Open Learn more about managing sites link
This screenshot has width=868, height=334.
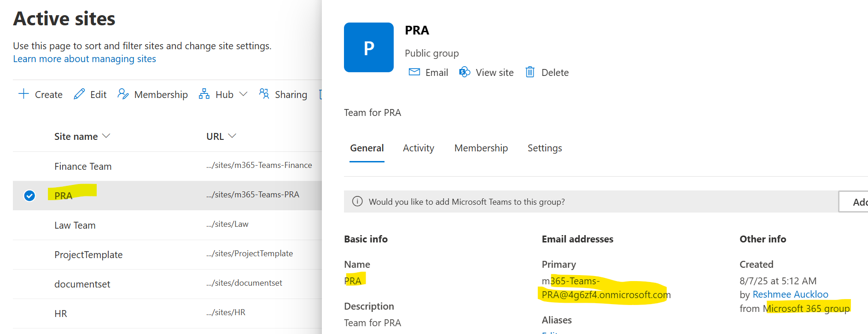coord(84,59)
